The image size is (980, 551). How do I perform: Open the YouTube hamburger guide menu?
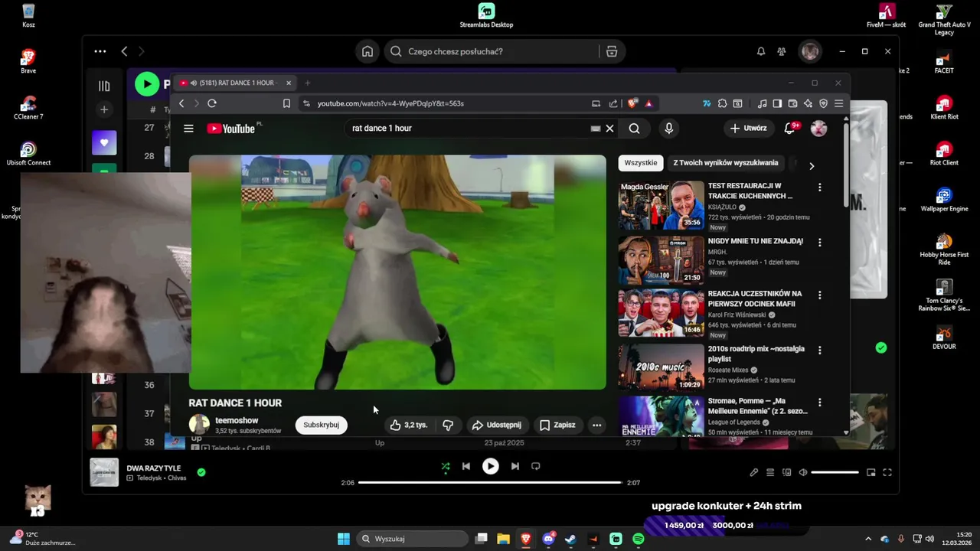(x=188, y=129)
